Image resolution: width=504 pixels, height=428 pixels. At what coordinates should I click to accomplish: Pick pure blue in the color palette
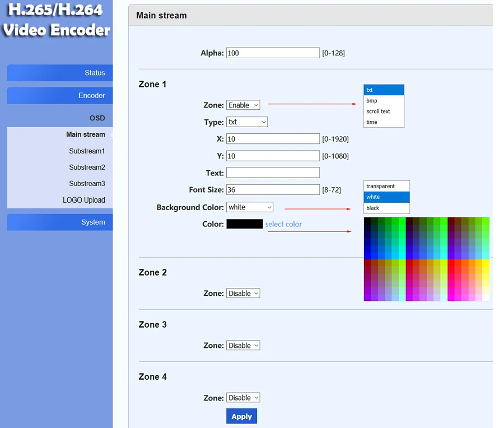pyautogui.click(x=367, y=255)
